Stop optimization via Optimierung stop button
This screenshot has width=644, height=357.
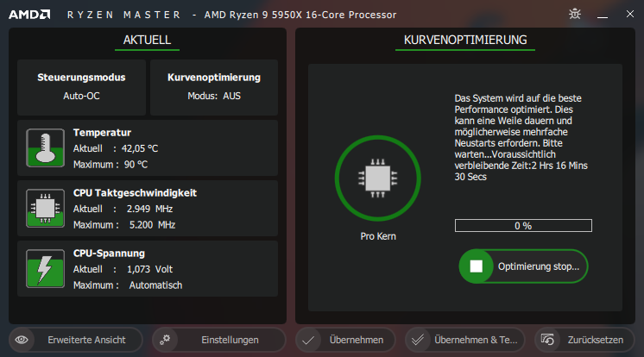523,266
